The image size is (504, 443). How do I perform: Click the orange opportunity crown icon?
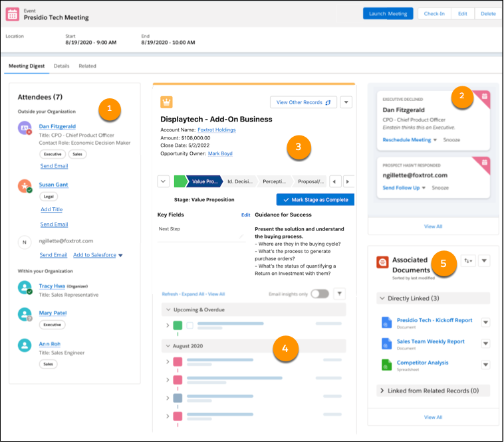pyautogui.click(x=166, y=102)
